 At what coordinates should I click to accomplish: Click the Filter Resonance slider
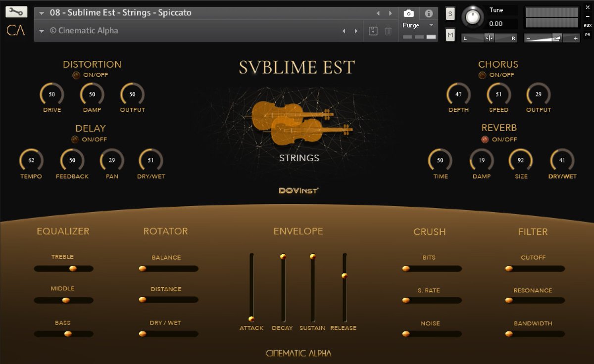[535, 300]
